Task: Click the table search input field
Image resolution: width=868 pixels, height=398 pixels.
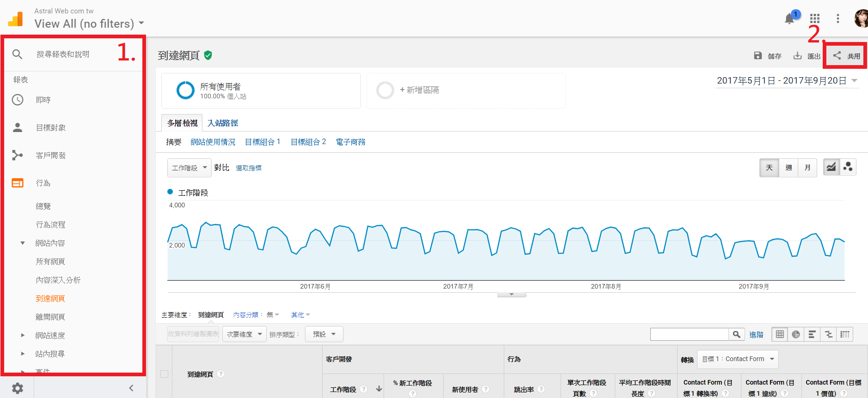Action: [x=690, y=334]
